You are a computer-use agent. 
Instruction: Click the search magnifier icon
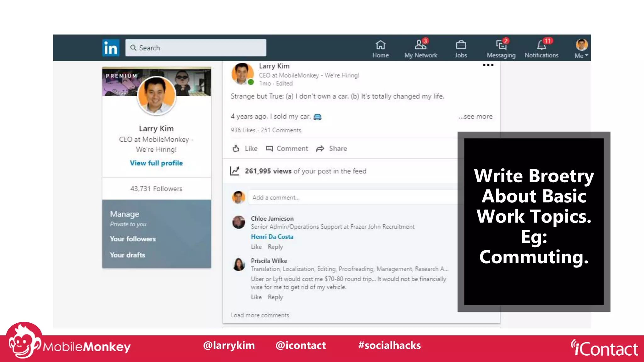click(133, 48)
